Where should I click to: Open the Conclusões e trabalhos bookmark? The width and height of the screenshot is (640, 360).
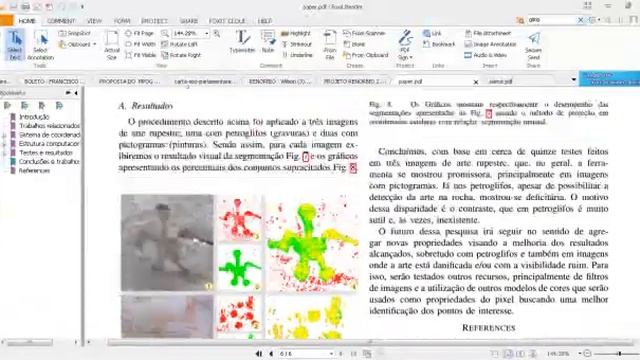pyautogui.click(x=49, y=162)
